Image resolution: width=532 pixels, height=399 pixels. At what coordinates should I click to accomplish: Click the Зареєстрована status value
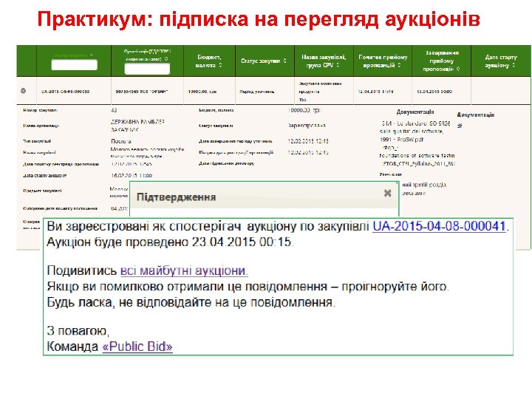point(307,126)
